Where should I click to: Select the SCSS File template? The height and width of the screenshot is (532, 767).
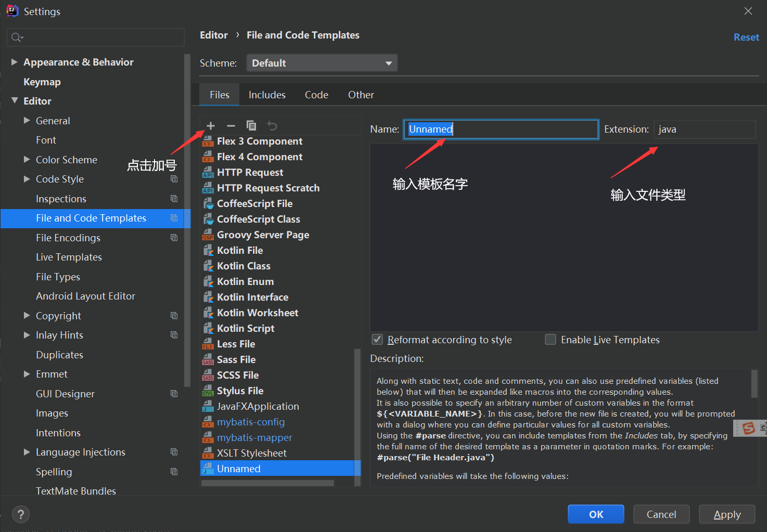tap(238, 375)
